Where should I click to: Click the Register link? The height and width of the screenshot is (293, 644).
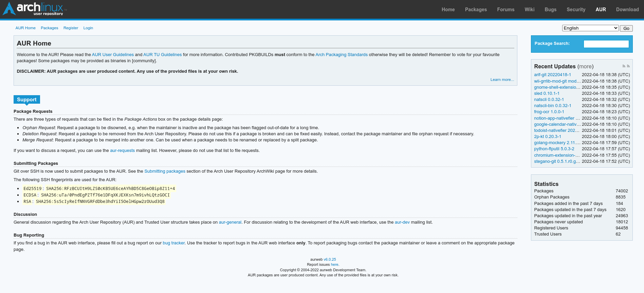tap(71, 28)
